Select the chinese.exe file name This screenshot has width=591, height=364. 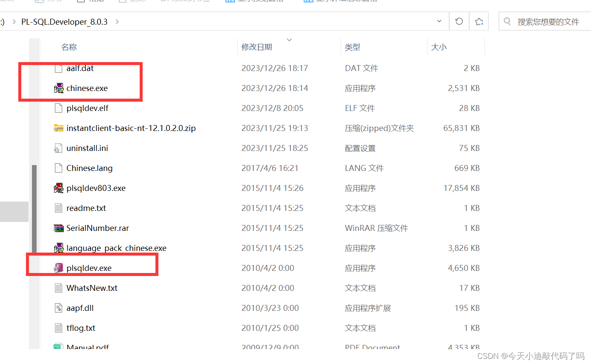click(87, 88)
